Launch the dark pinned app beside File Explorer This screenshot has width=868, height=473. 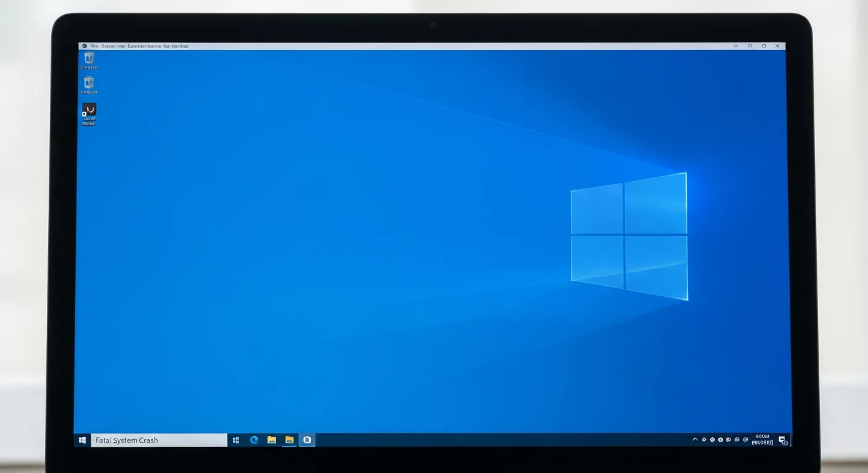click(x=307, y=440)
